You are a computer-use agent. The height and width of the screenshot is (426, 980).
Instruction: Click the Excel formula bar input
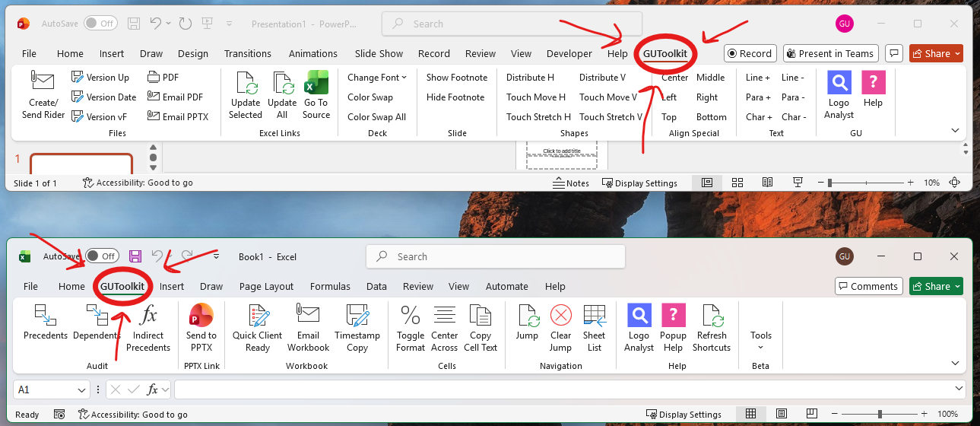click(563, 389)
